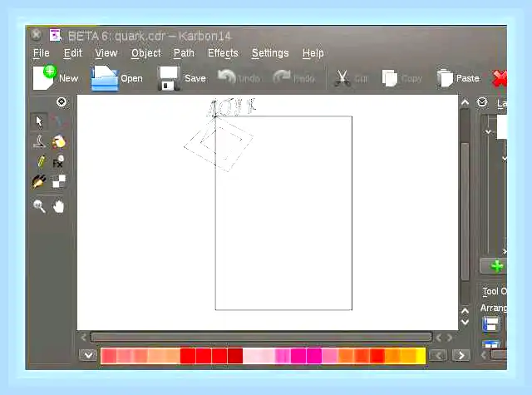Click the palette dropdown arrow button
This screenshot has width=532, height=395.
pos(88,355)
